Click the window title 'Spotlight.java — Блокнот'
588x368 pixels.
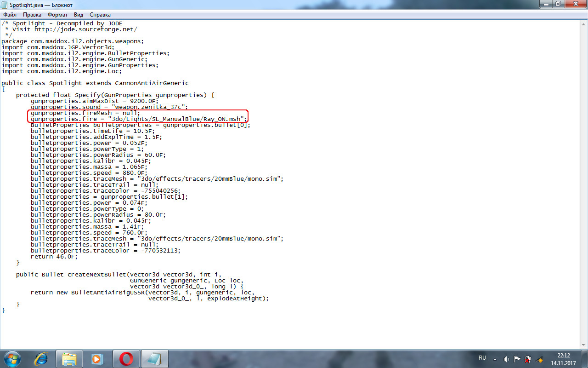click(41, 5)
